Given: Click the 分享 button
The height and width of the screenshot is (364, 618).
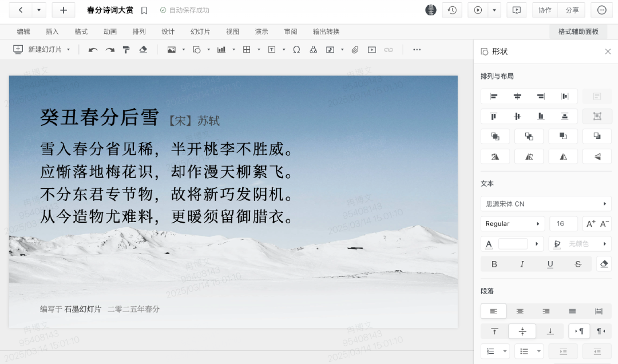Looking at the screenshot, I should pyautogui.click(x=572, y=10).
